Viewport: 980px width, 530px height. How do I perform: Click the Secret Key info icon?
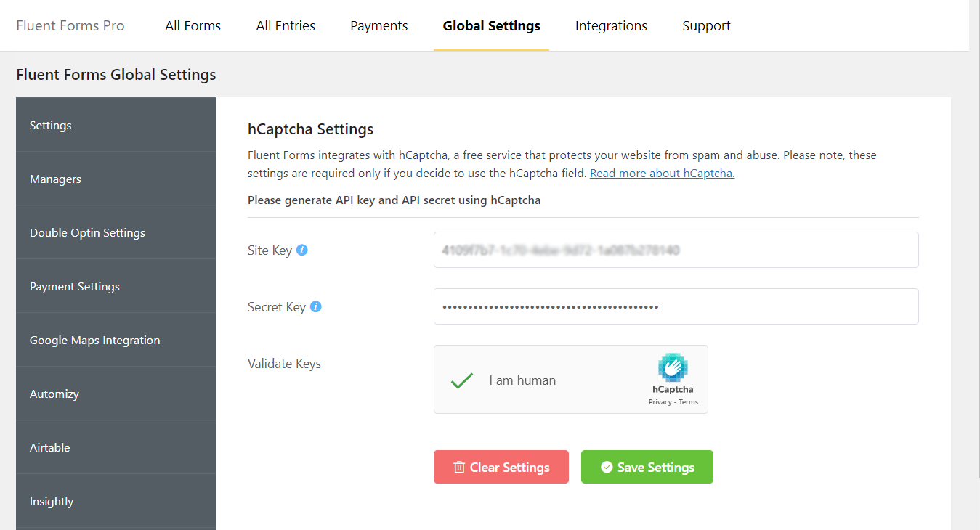[x=316, y=306]
